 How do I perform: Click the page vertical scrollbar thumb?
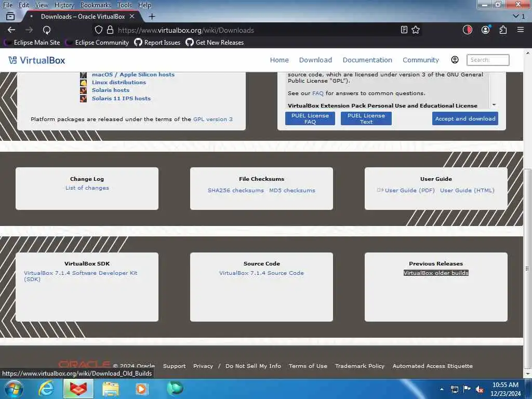click(527, 268)
